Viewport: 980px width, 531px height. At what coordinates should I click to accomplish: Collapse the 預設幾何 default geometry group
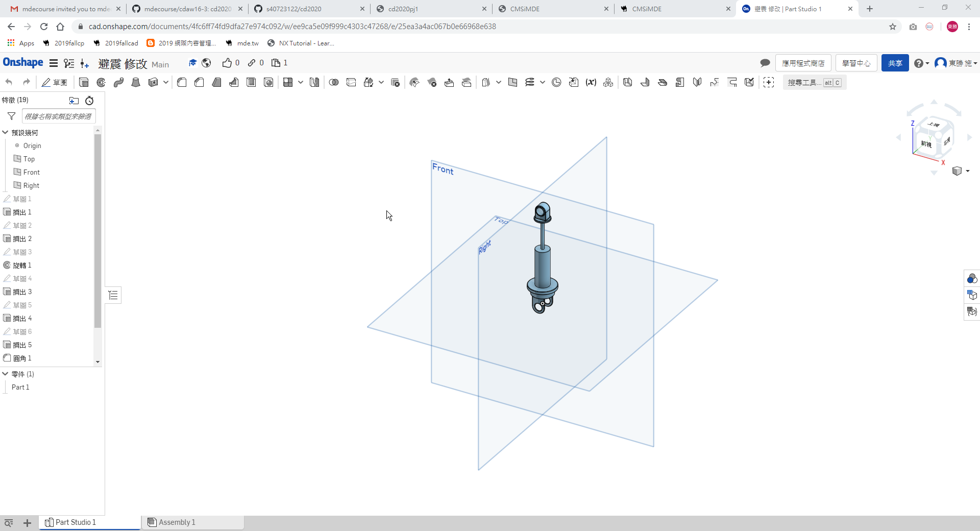click(5, 132)
